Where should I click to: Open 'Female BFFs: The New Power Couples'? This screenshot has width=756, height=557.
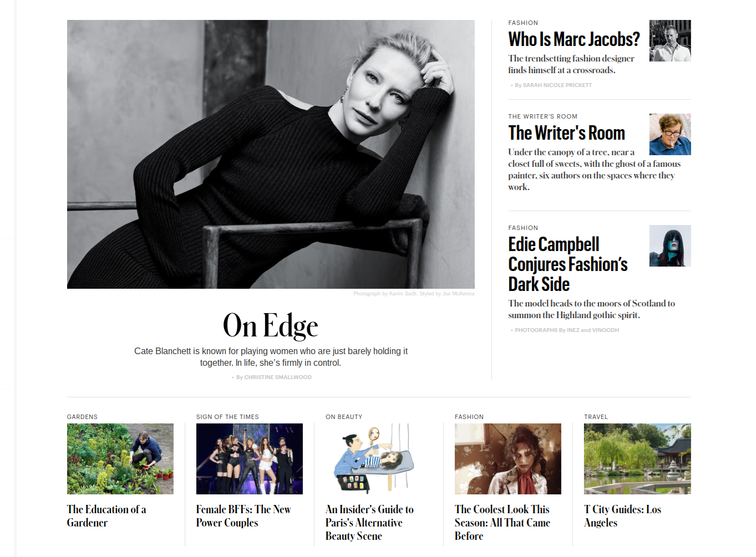click(x=243, y=516)
